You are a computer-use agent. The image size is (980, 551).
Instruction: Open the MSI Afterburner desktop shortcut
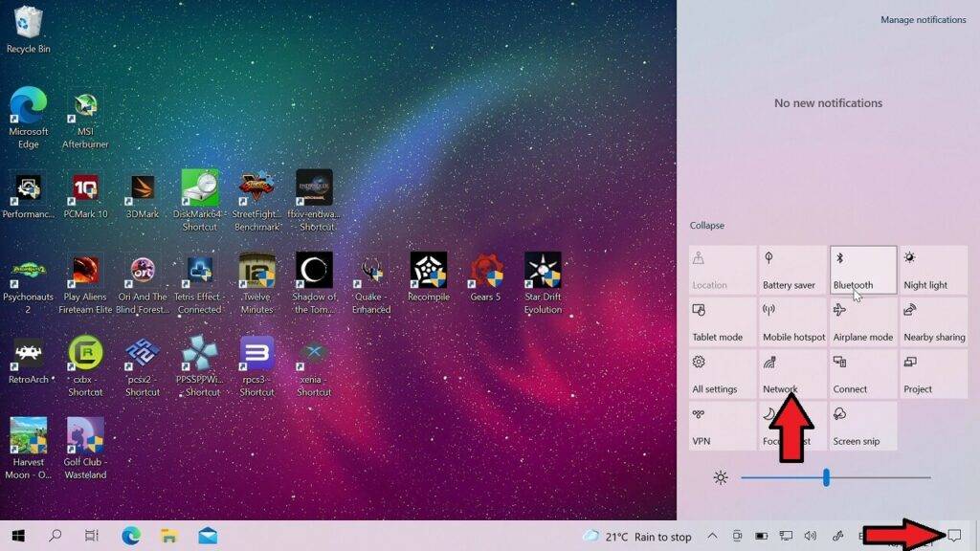click(85, 121)
